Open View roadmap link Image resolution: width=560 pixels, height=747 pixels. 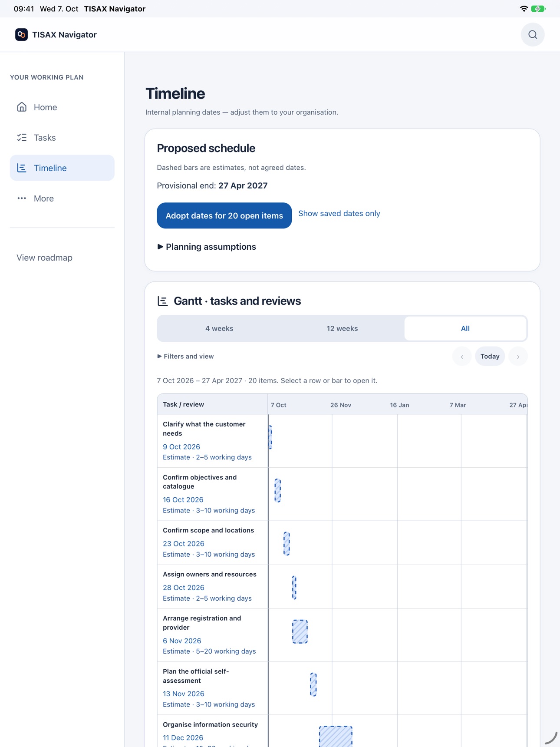tap(44, 258)
